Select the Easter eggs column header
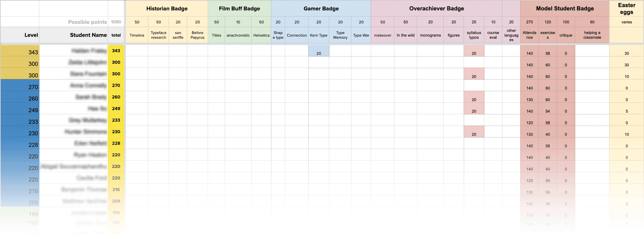Image resolution: width=644 pixels, height=239 pixels. coord(627,9)
